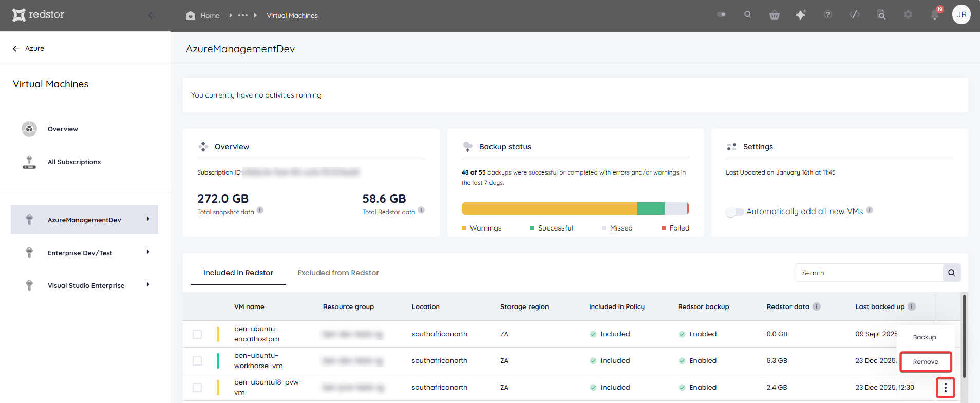
Task: Tick the checkbox for ben-ubuntu-encathostpm
Action: (x=197, y=334)
